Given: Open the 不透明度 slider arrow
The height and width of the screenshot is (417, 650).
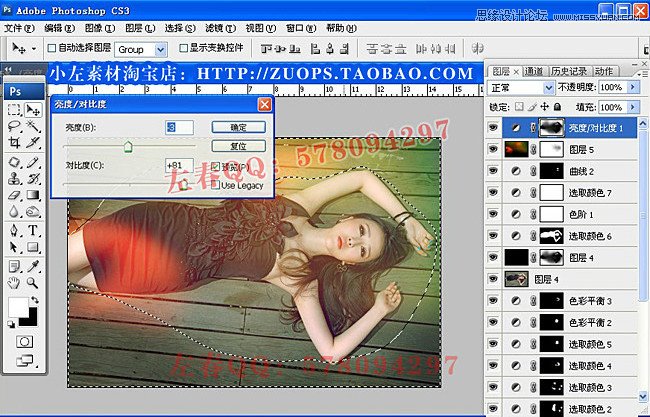Looking at the screenshot, I should point(633,87).
